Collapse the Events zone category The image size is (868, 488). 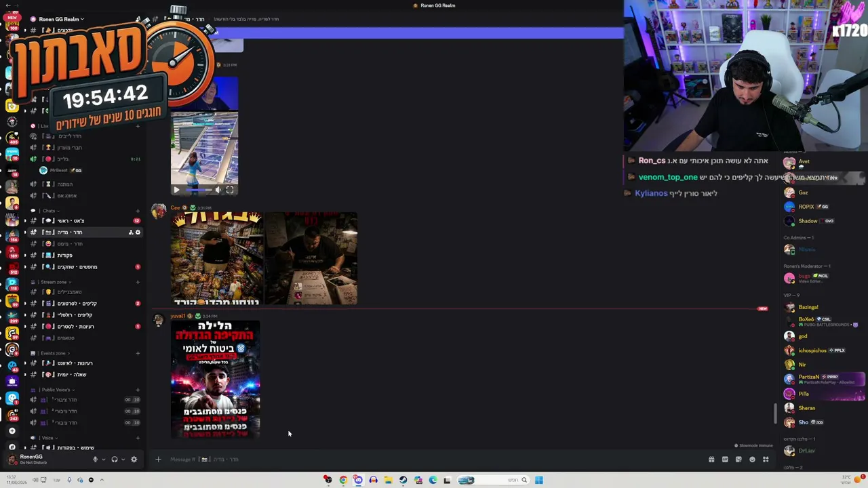click(x=52, y=353)
